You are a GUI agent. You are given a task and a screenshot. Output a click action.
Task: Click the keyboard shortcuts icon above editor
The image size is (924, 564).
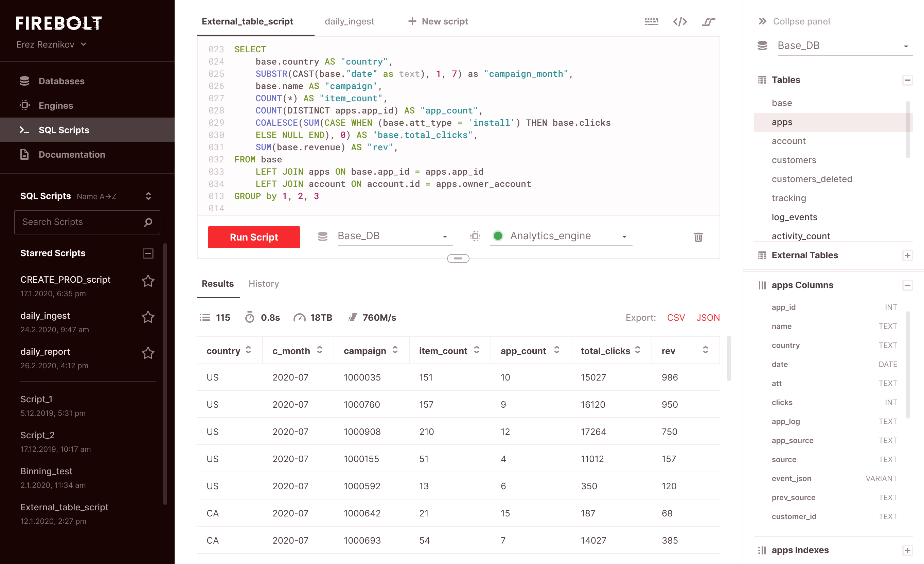point(651,22)
